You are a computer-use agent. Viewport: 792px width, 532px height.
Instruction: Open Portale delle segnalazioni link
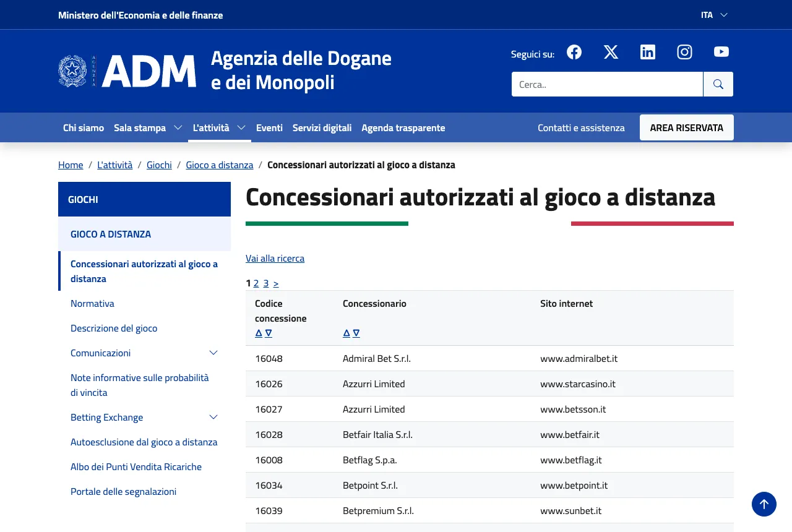tap(124, 491)
